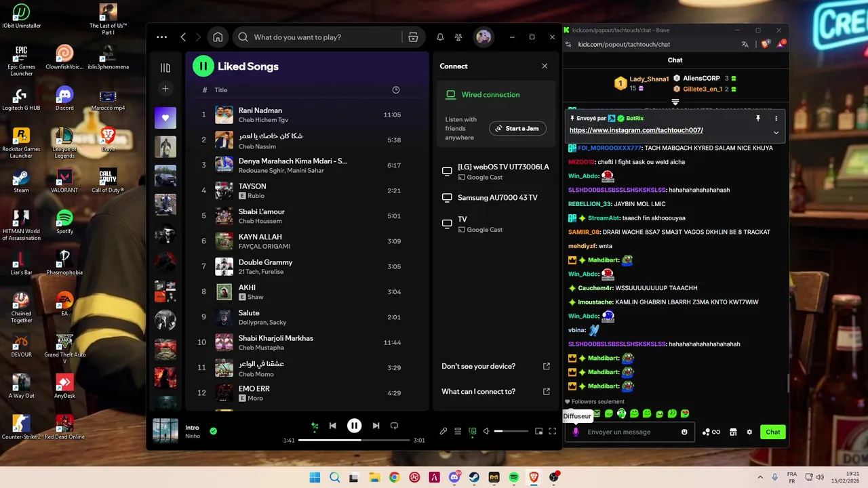Go back with the Spotify back arrow
The width and height of the screenshot is (868, 488).
183,37
